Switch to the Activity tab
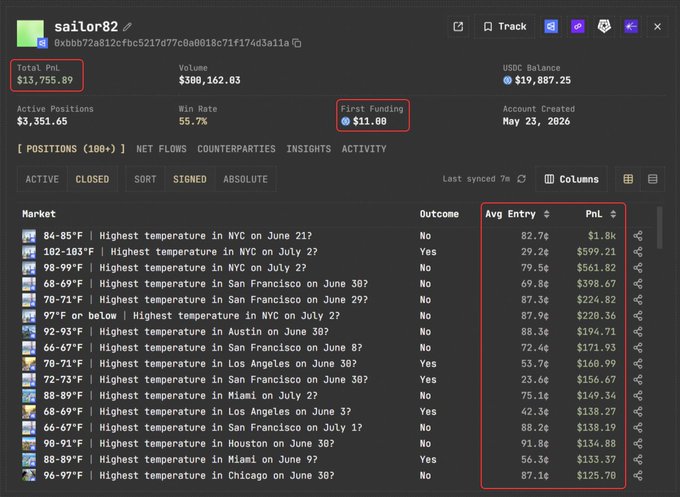This screenshot has width=680, height=497. (x=364, y=149)
